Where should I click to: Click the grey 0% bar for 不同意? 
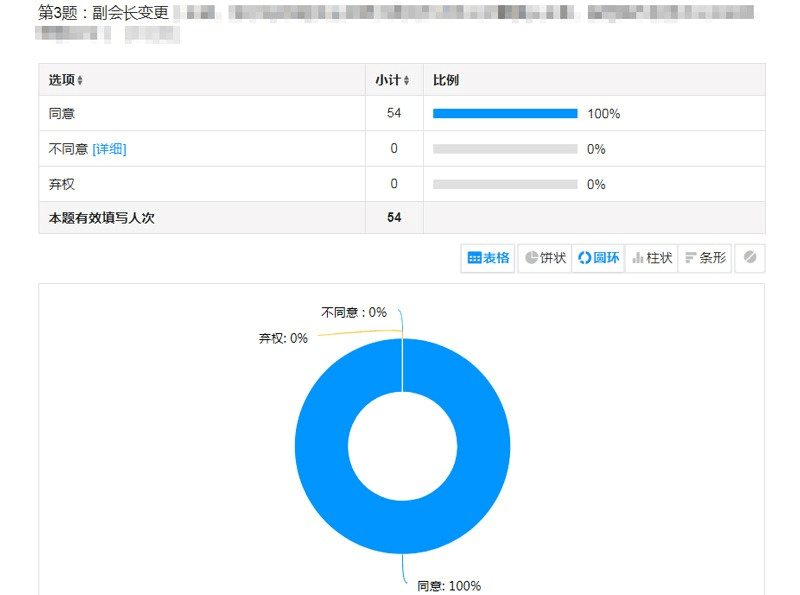505,149
